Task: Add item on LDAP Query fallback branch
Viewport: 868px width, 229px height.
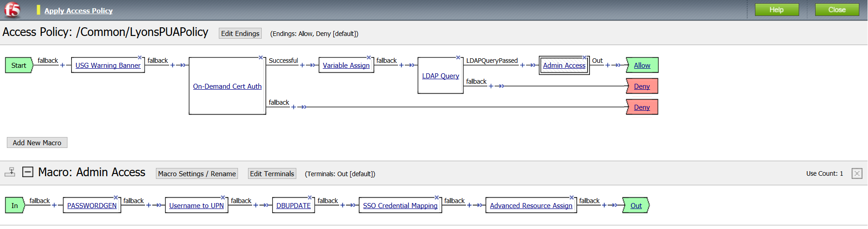Action: pos(491,86)
